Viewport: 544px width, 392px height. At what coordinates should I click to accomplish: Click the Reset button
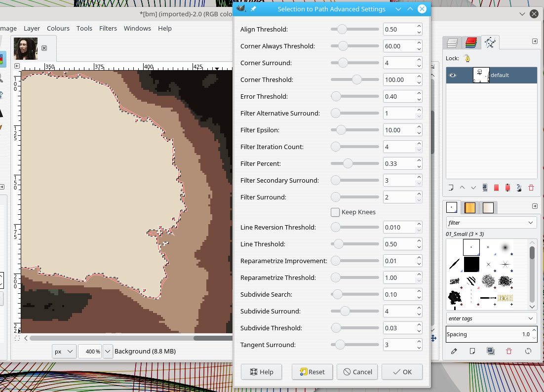pos(312,372)
